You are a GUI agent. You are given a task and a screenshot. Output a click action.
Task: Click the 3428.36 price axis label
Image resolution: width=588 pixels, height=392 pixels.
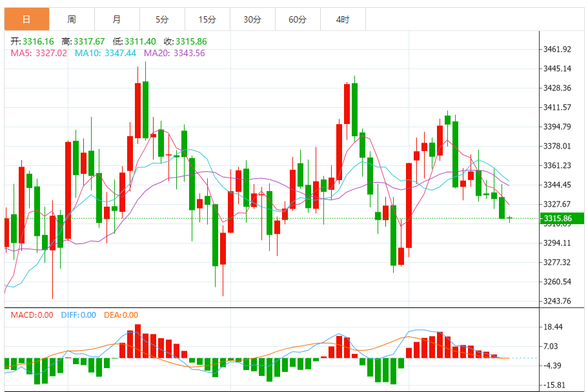(557, 88)
